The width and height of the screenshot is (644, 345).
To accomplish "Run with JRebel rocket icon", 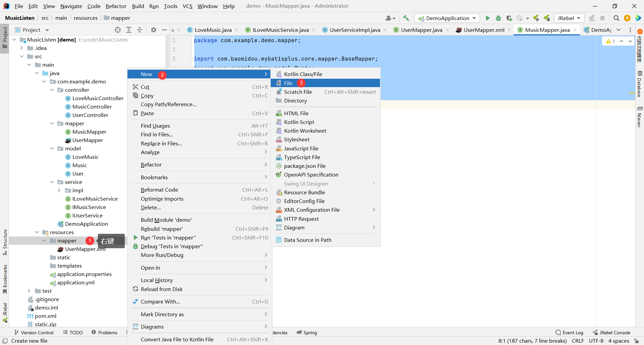I will (536, 18).
